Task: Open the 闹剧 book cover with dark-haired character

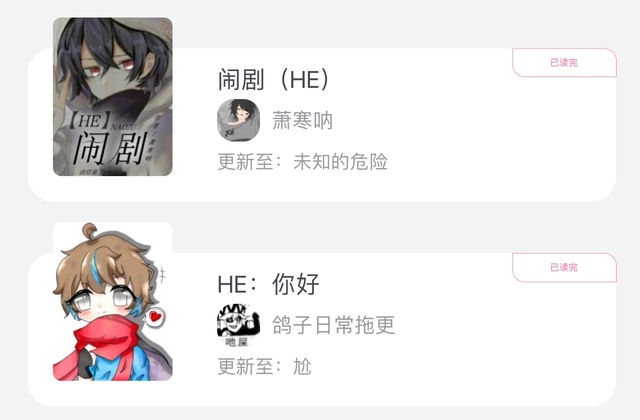Action: coord(113,97)
